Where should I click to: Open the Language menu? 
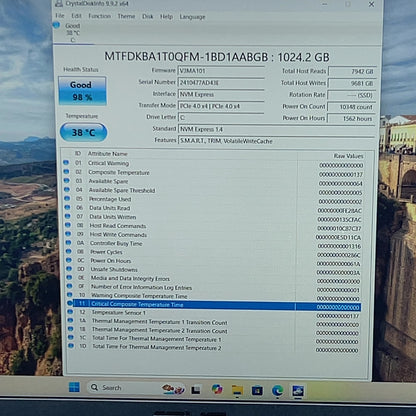[x=192, y=17]
